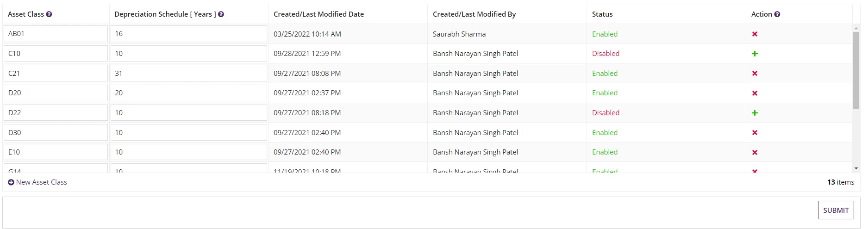Click the scrollbar down arrow
This screenshot has width=868, height=229.
tap(856, 168)
